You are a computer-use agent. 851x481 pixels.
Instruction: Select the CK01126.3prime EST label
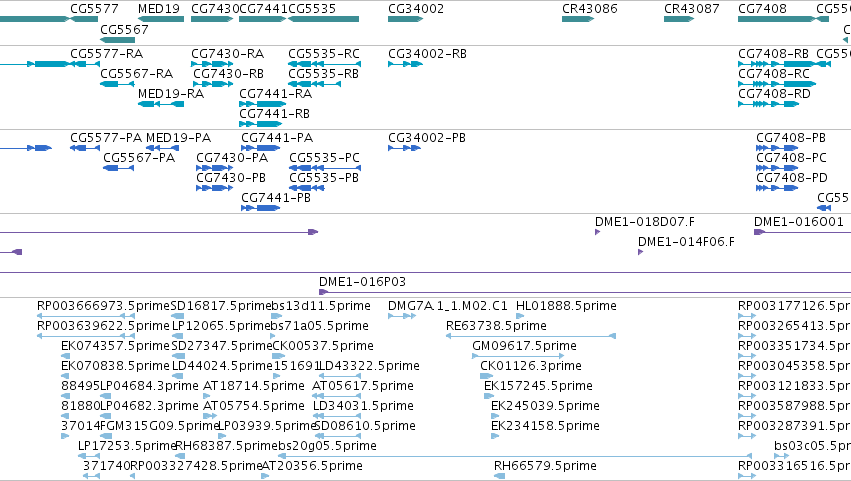point(531,366)
